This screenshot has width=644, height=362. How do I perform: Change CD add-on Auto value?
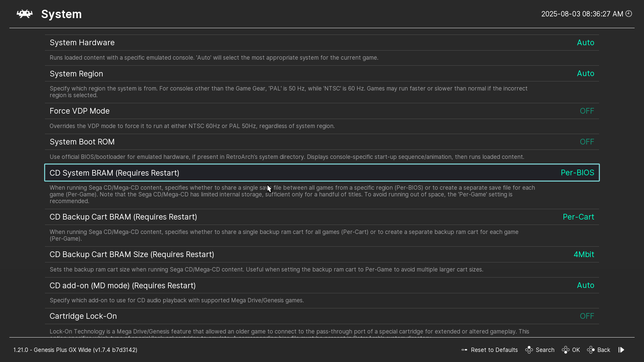pyautogui.click(x=586, y=285)
